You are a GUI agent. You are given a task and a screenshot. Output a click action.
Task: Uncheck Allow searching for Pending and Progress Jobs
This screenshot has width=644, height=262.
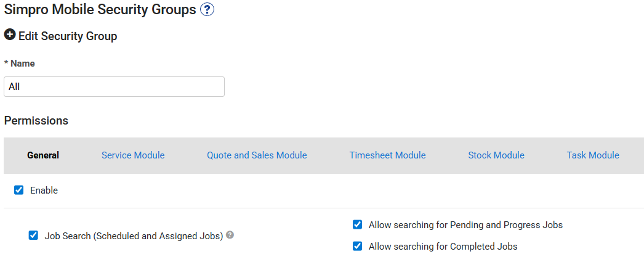pyautogui.click(x=357, y=224)
